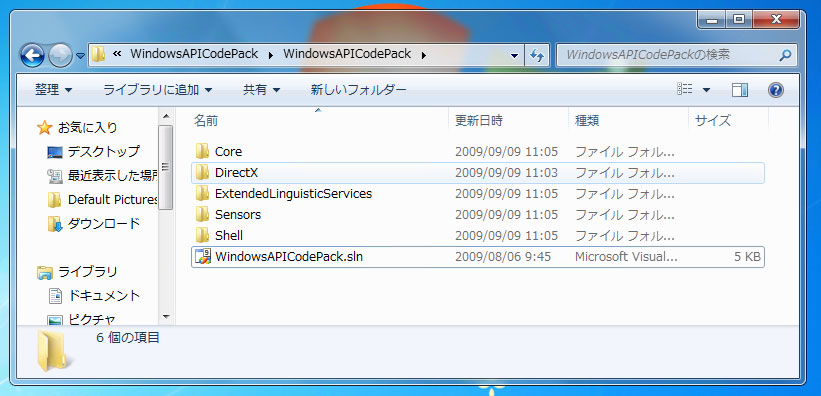Click the ダウンロード folder icon
Screen dimensions: 821x396
click(x=54, y=224)
